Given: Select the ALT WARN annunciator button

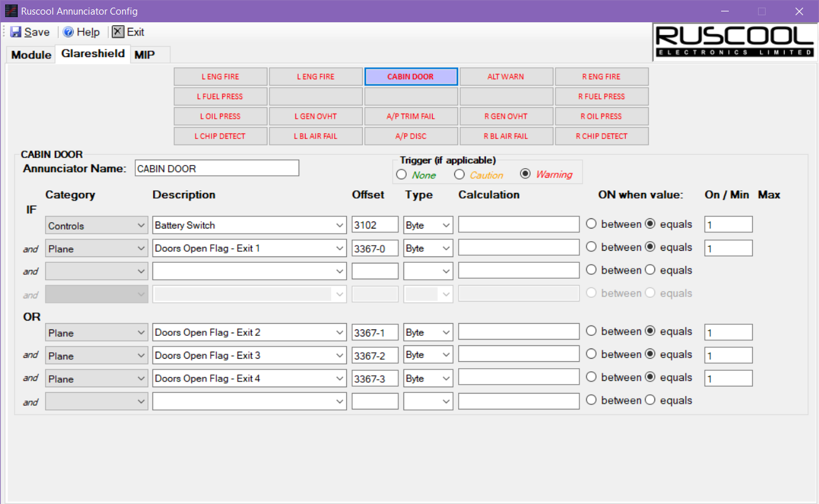Looking at the screenshot, I should click(x=506, y=77).
